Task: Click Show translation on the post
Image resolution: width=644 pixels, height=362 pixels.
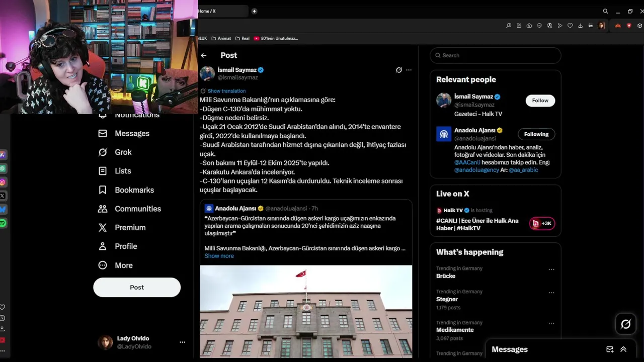Action: [x=226, y=91]
